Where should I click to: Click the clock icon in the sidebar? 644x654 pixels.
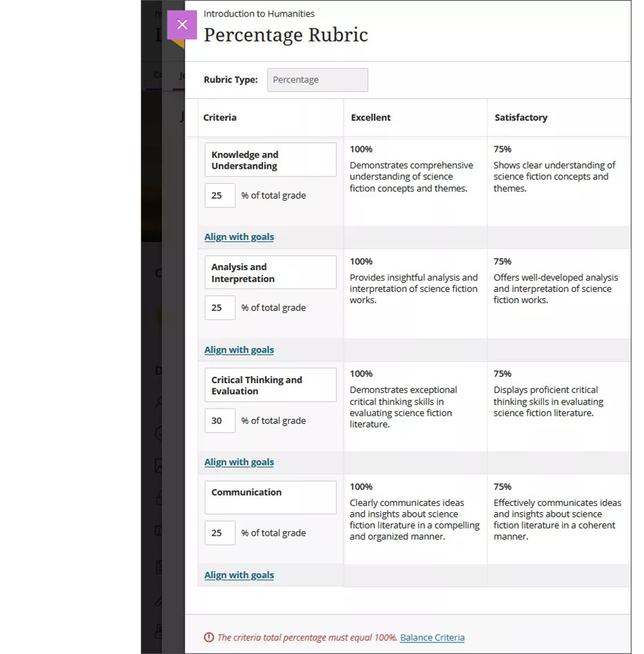[x=159, y=433]
